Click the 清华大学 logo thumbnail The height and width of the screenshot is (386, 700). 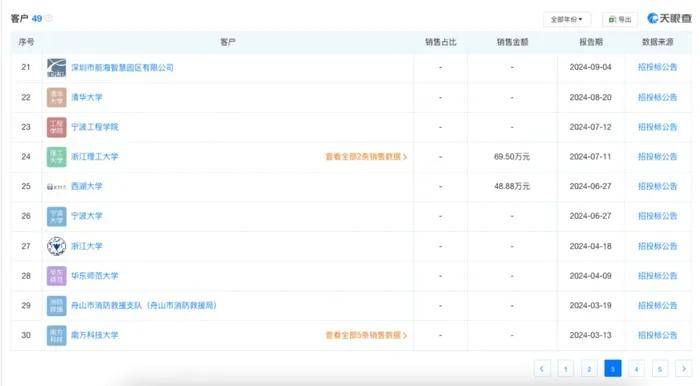57,97
